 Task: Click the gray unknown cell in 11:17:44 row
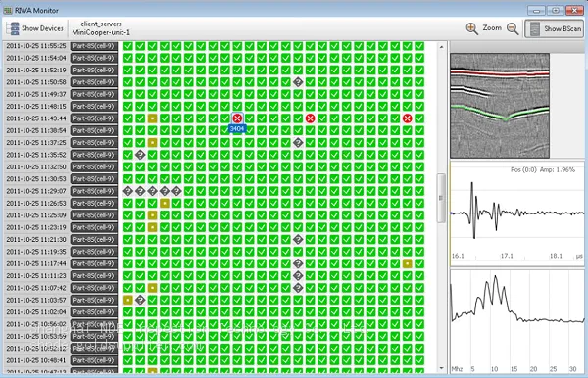298,263
